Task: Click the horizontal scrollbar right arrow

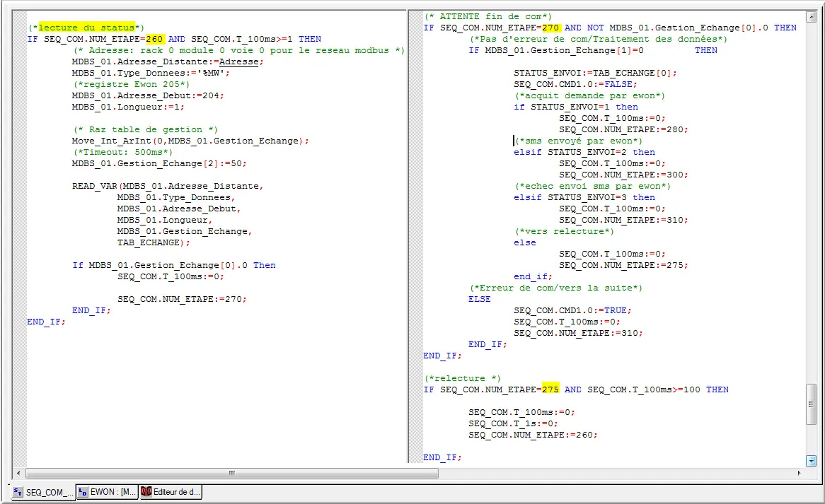Action: (799, 473)
